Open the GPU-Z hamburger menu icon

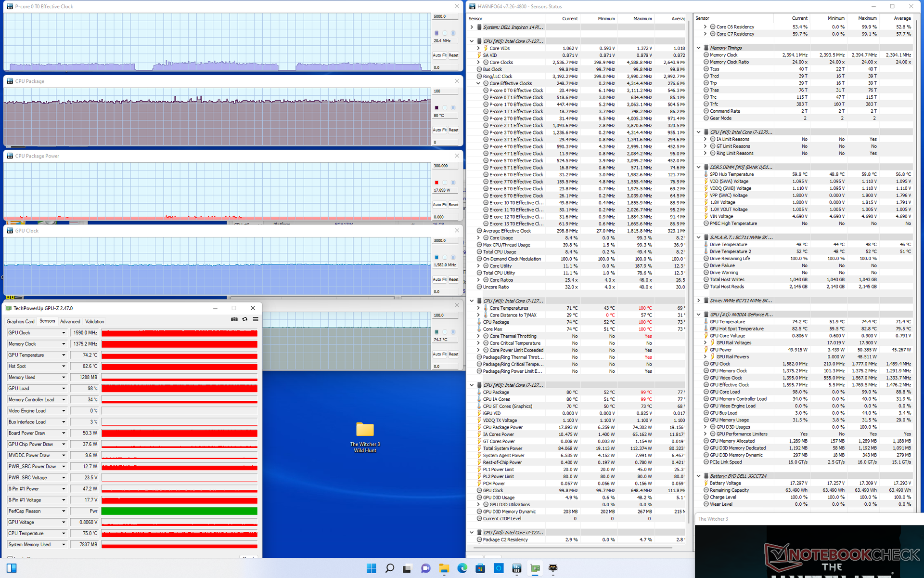pos(256,319)
